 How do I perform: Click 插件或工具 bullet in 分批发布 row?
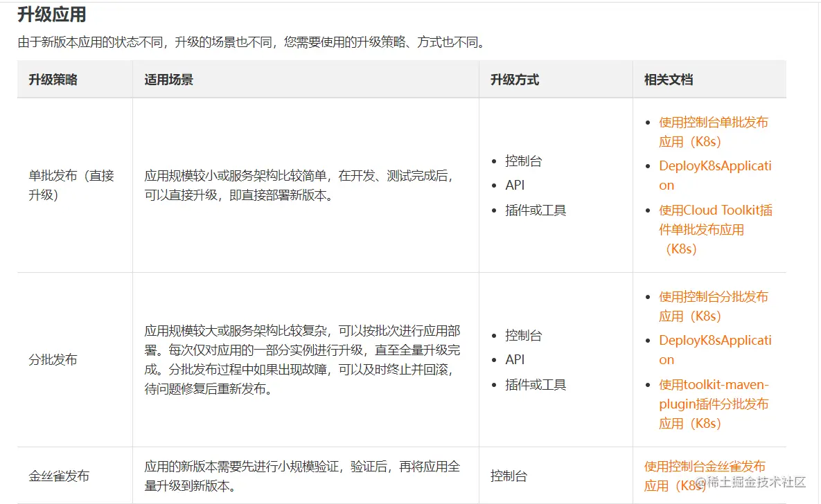536,385
